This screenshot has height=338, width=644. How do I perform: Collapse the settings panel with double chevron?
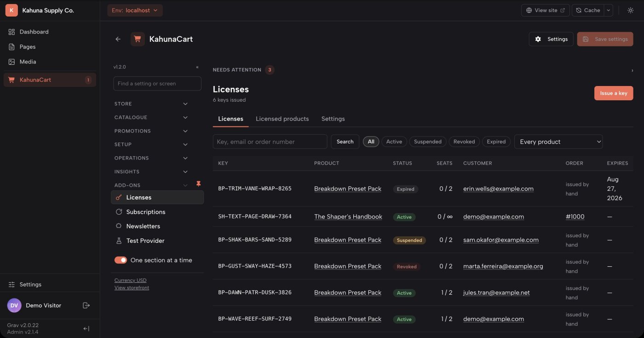197,67
